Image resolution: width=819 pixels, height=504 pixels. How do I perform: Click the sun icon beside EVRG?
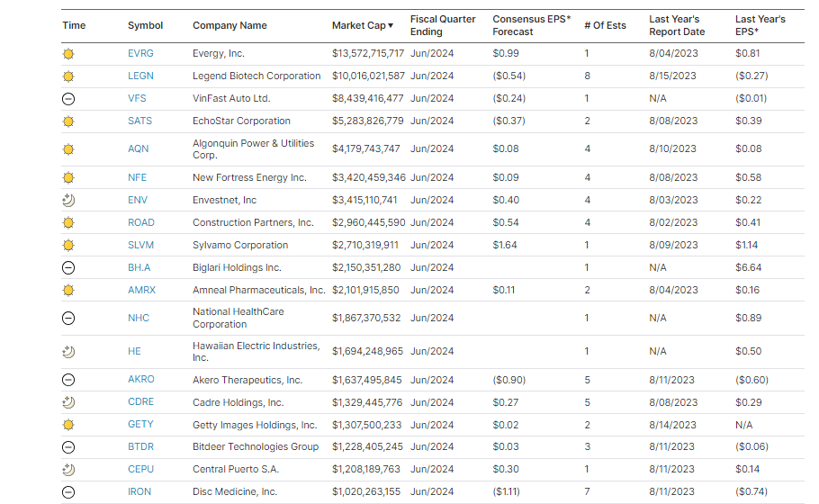(69, 54)
